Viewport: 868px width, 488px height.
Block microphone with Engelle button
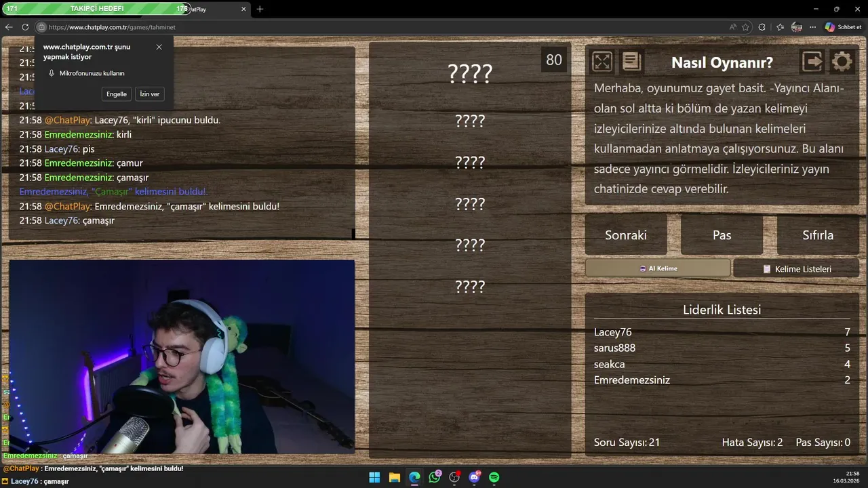click(x=117, y=94)
